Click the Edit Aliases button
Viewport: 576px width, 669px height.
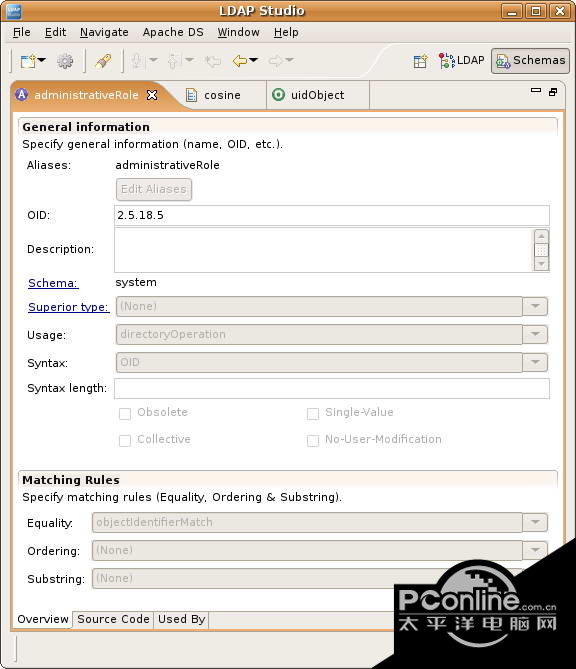tap(154, 189)
